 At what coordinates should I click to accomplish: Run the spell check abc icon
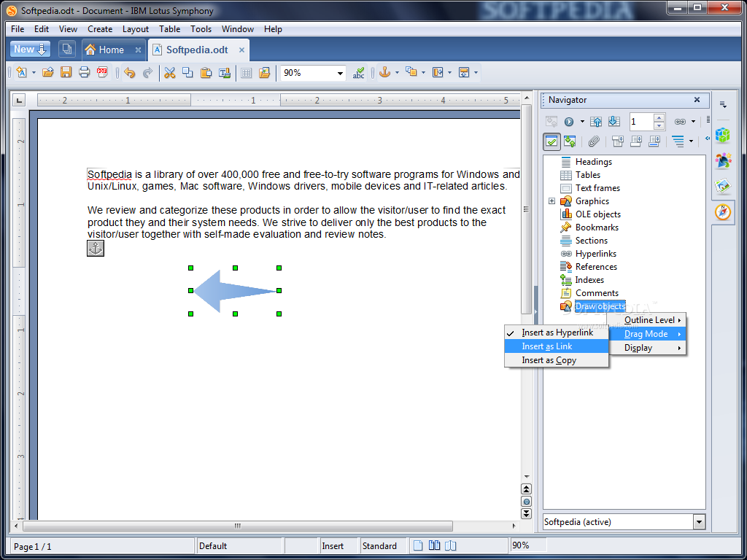point(358,73)
